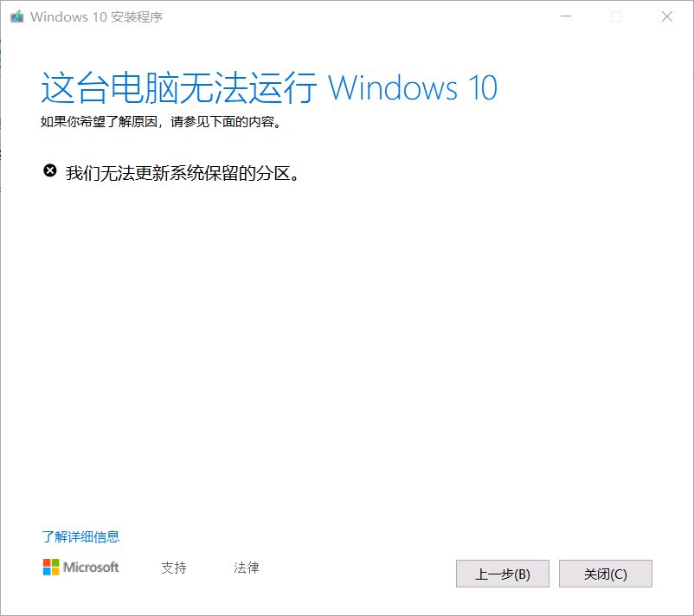This screenshot has width=694, height=616.
Task: Click the four-color Microsoft logo squares
Action: tap(51, 567)
